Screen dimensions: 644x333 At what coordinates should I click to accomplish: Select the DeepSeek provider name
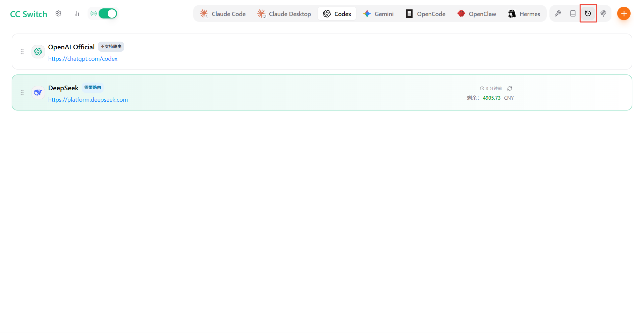click(x=63, y=88)
